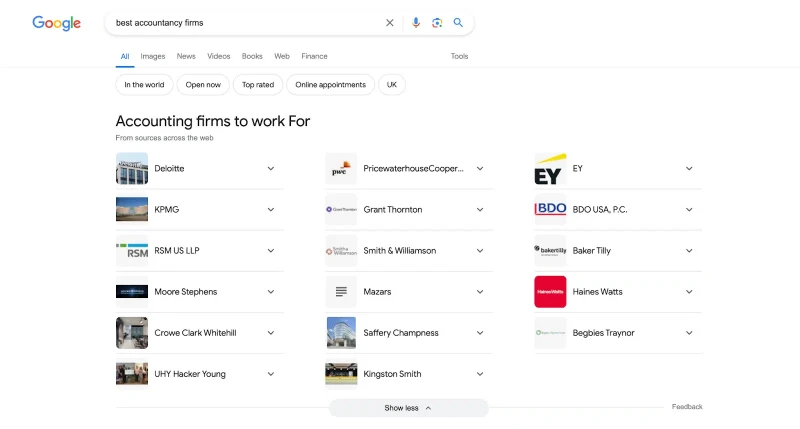The height and width of the screenshot is (429, 800).
Task: Click the Grant Thornton logo image
Action: pos(341,210)
